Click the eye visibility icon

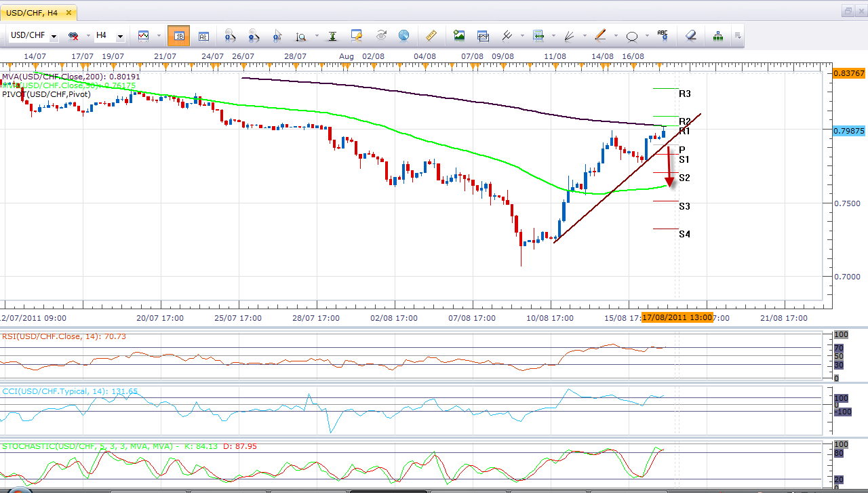point(380,35)
